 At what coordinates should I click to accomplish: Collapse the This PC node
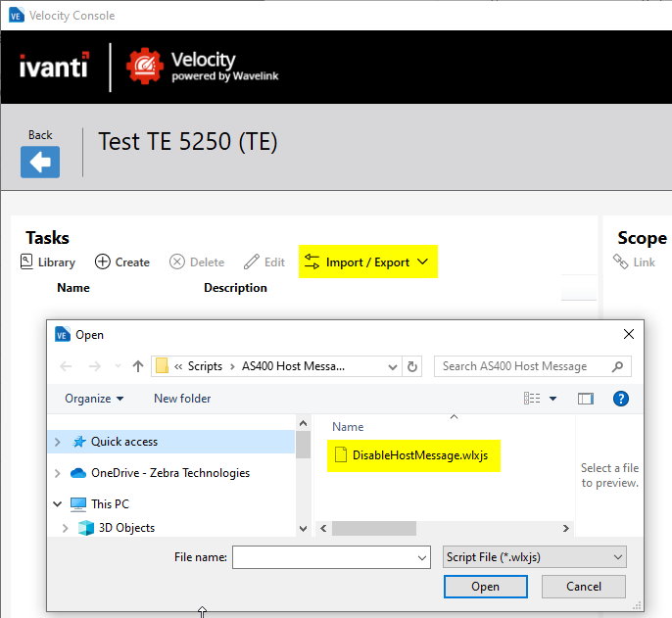click(58, 504)
